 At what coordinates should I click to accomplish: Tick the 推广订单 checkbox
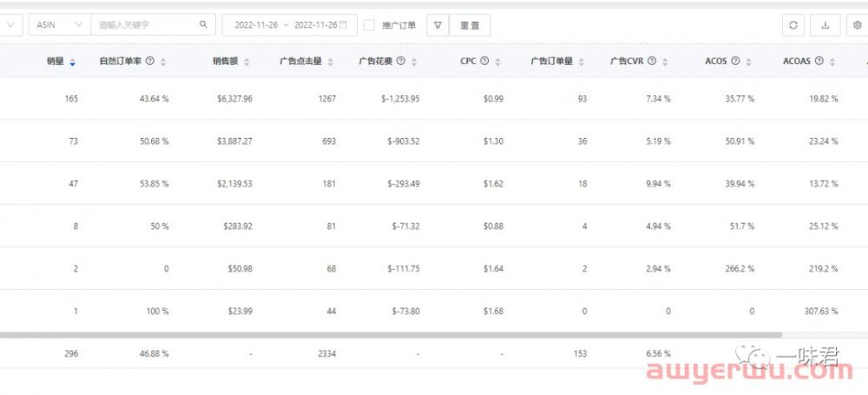click(369, 25)
